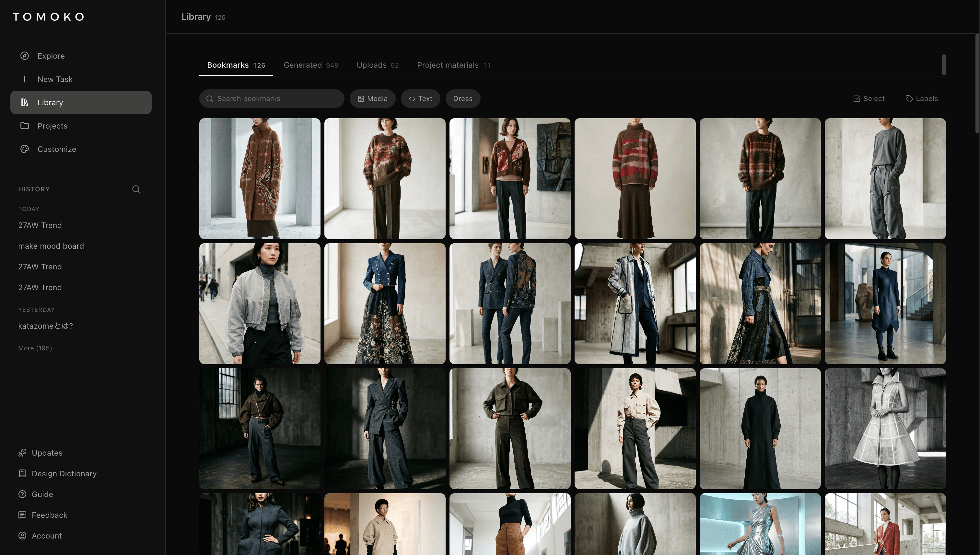
Task: Click the YESTERDAY history label
Action: click(37, 310)
